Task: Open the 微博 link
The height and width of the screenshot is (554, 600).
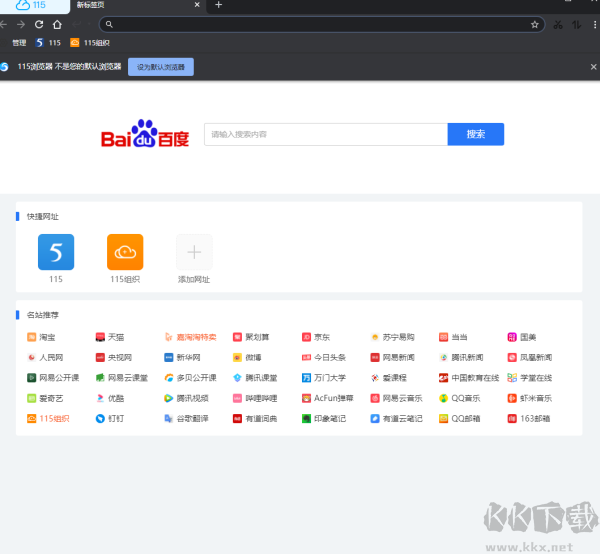Action: 247,357
